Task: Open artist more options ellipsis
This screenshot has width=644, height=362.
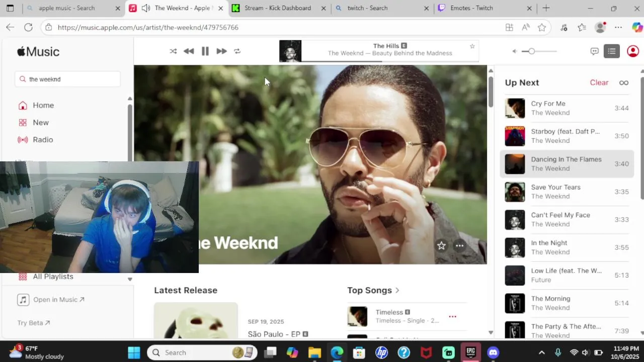Action: 459,245
